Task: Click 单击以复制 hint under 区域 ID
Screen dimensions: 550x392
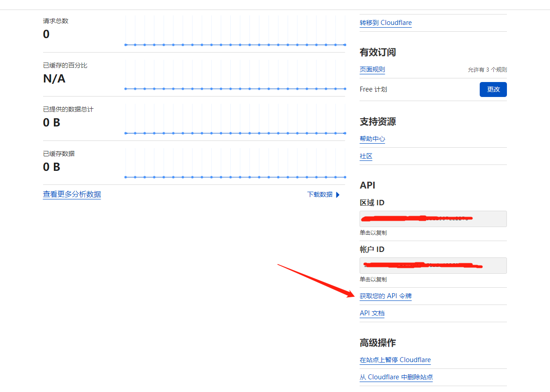Action: (x=373, y=233)
